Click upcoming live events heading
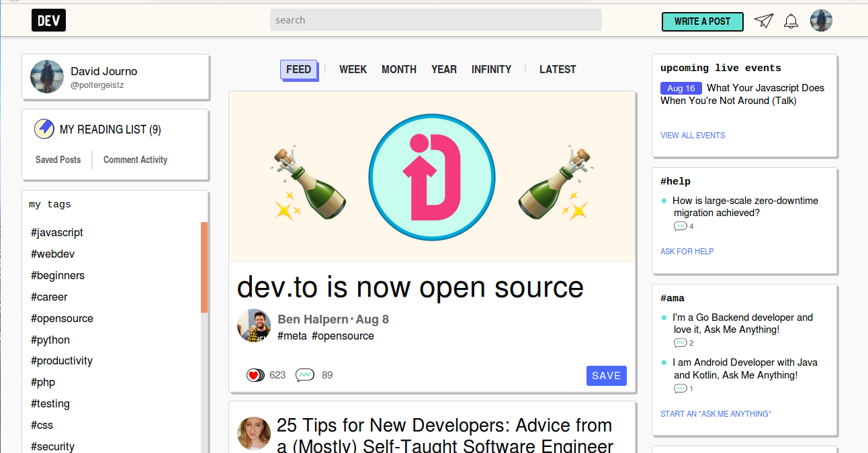Image resolution: width=868 pixels, height=453 pixels. pos(721,68)
